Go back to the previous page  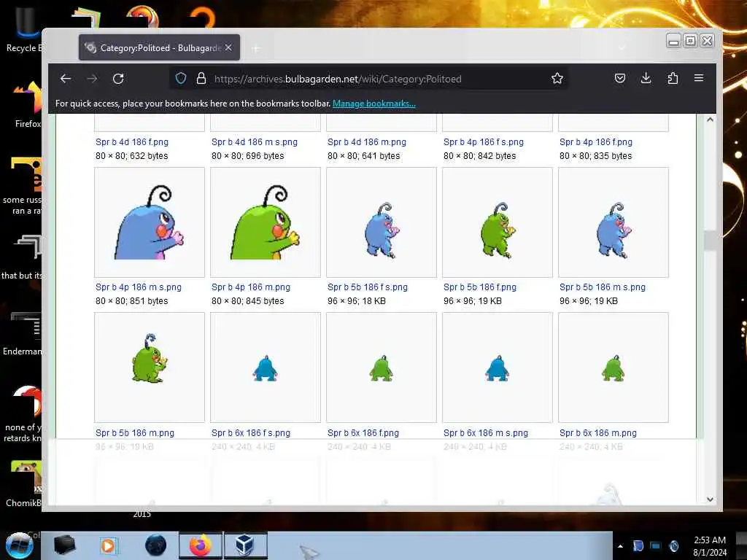click(66, 79)
